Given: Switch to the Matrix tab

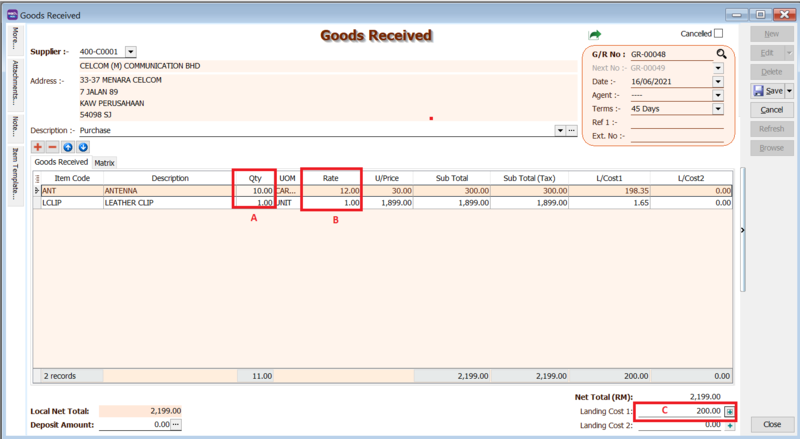Looking at the screenshot, I should (x=104, y=161).
